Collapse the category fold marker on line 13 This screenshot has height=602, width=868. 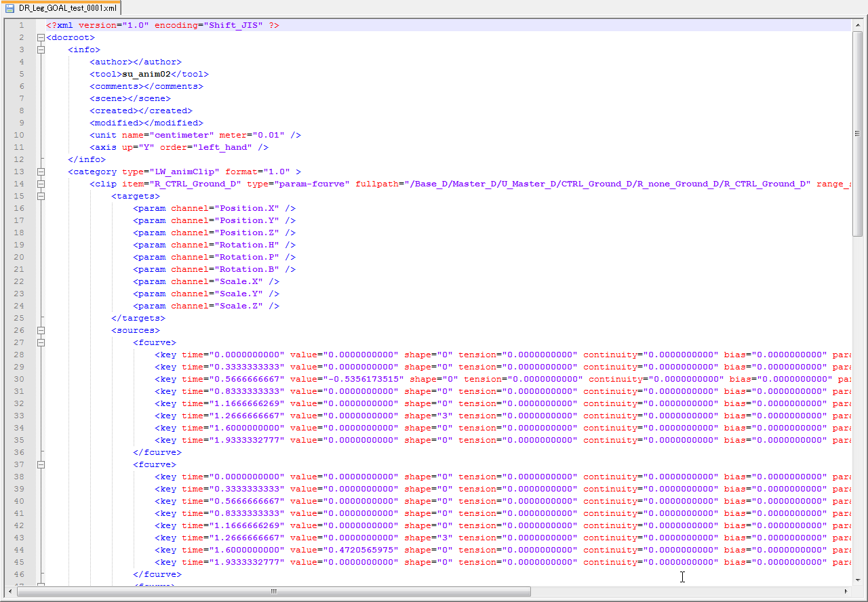(41, 172)
